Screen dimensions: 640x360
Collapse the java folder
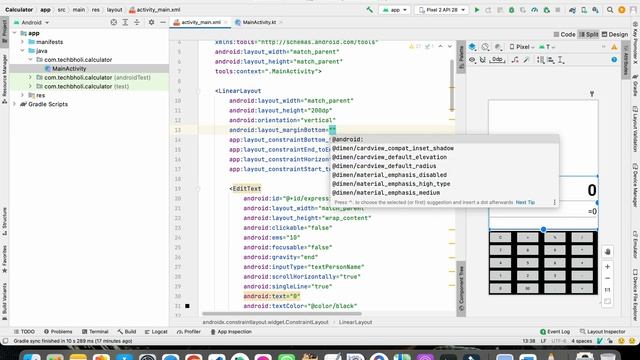[22, 51]
